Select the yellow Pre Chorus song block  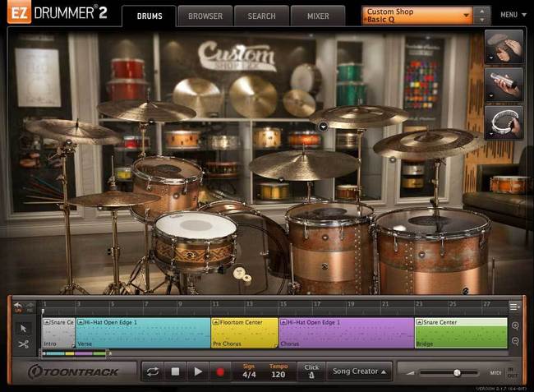[245, 333]
